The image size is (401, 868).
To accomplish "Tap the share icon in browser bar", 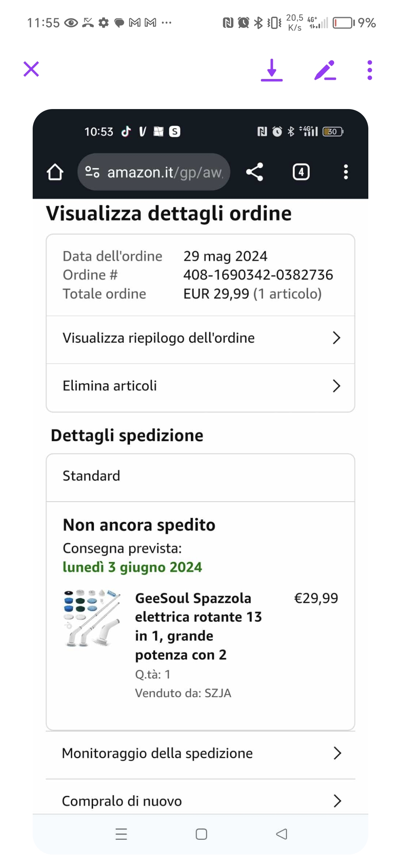I will [255, 172].
